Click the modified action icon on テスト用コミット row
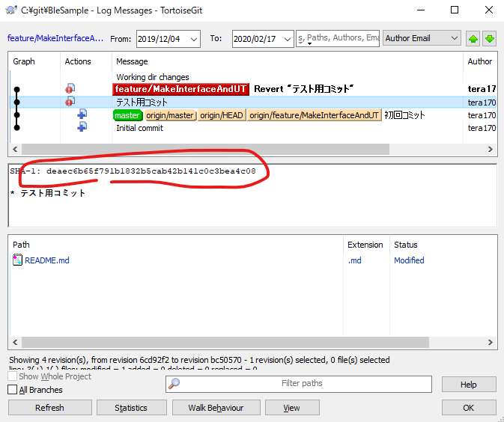 (x=70, y=102)
